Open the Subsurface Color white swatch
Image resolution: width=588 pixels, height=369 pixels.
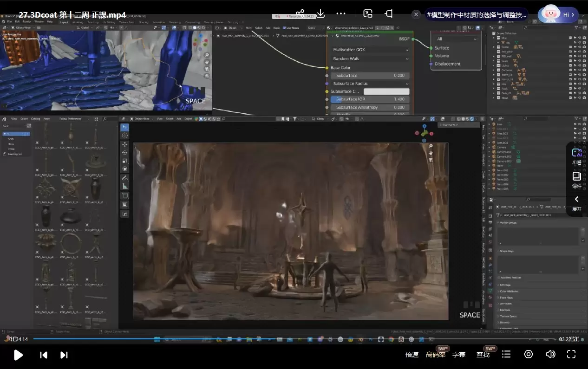point(386,91)
